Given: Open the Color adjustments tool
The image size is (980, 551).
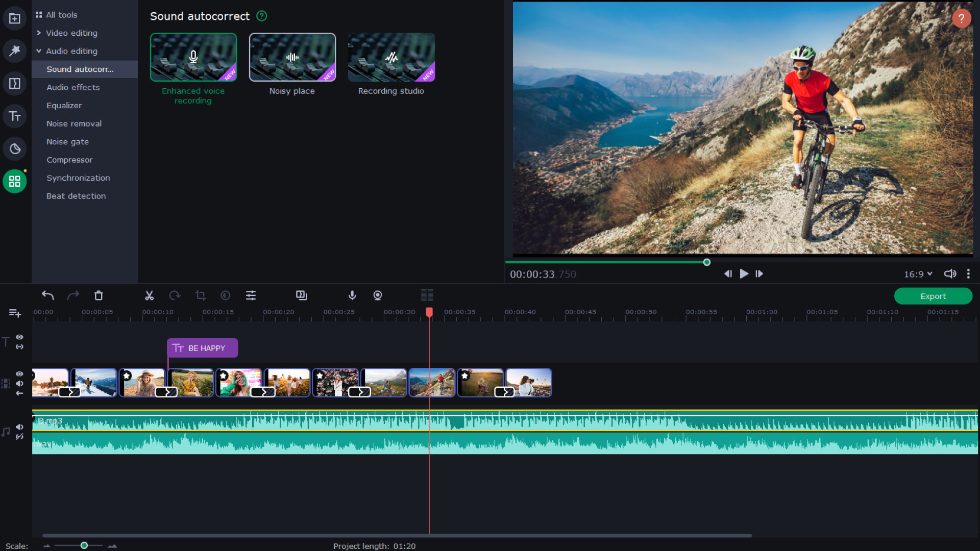Looking at the screenshot, I should coord(225,295).
